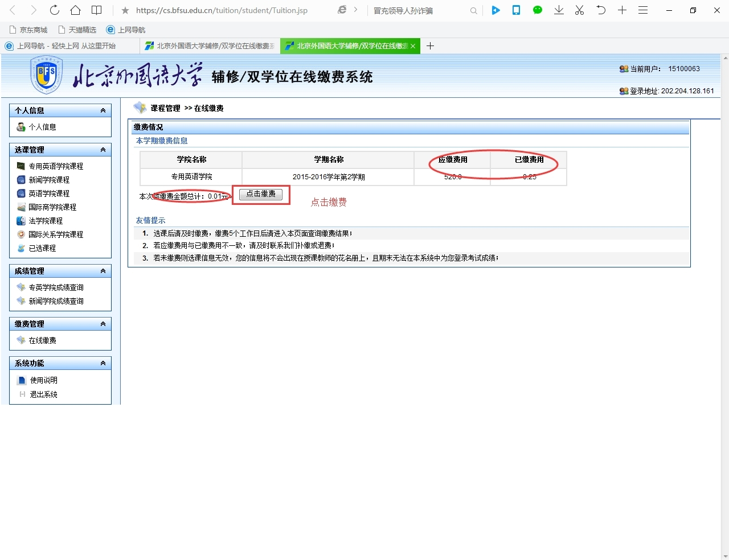Collapse the 缴费管理 section
The image size is (729, 560).
pyautogui.click(x=103, y=324)
